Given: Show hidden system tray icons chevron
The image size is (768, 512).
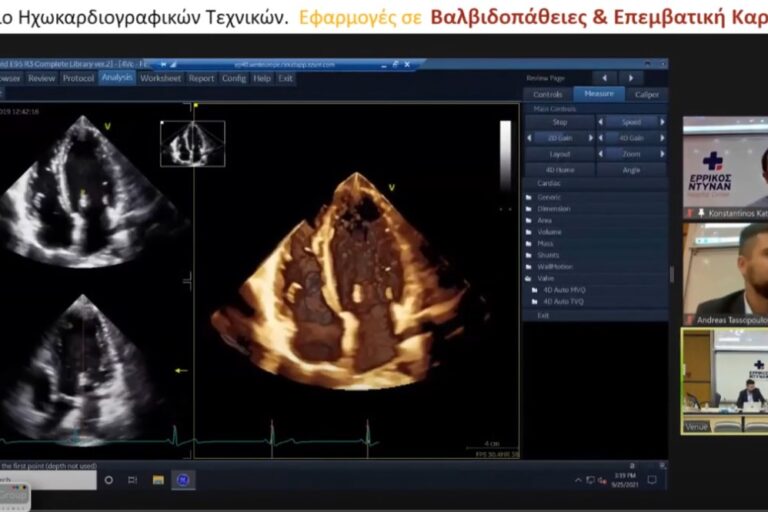Looking at the screenshot, I should point(578,481).
